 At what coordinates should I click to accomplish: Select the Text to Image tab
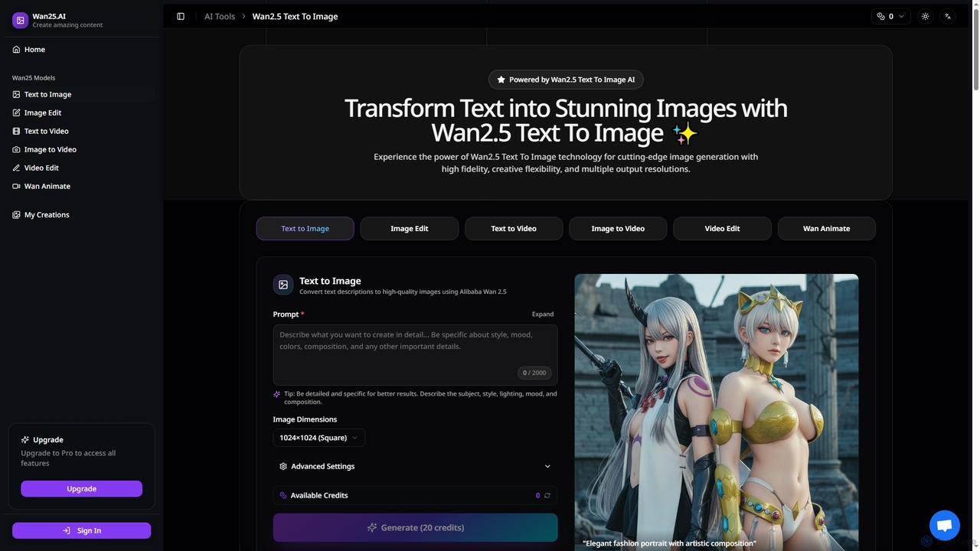point(305,228)
